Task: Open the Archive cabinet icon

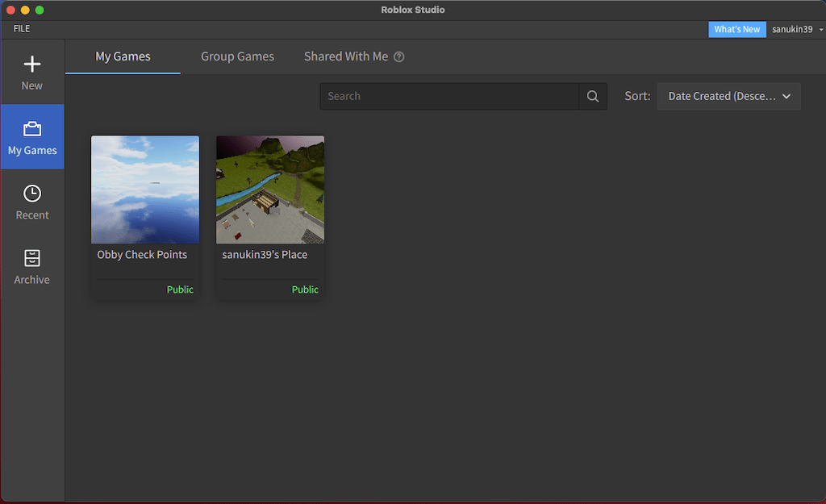Action: pyautogui.click(x=32, y=258)
